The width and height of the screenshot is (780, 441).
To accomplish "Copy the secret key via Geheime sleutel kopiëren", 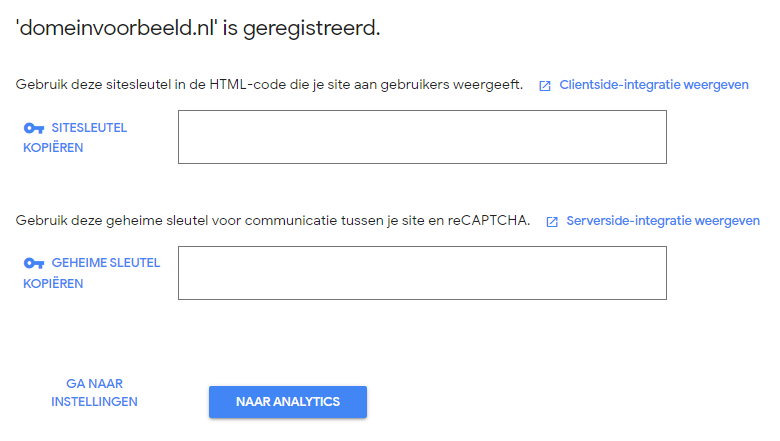I will pos(91,273).
